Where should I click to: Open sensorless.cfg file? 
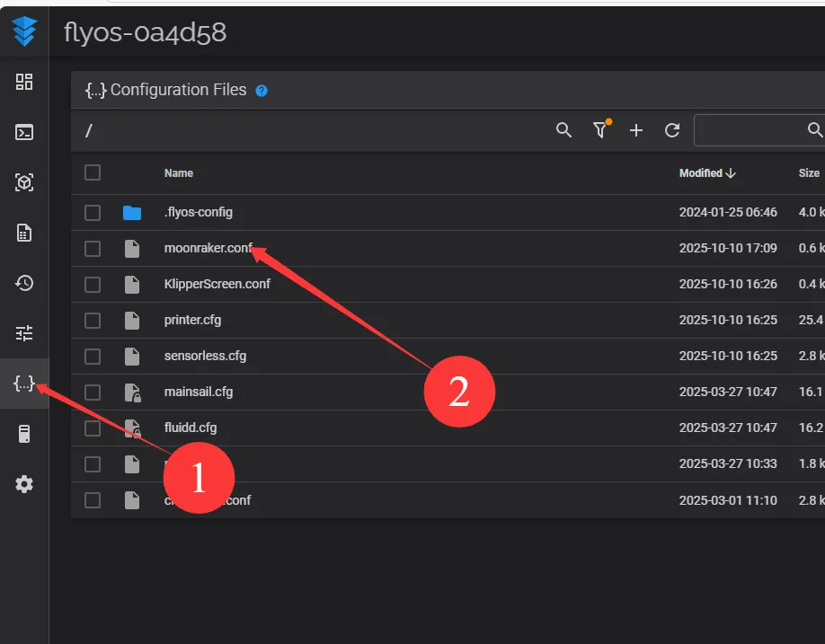205,356
